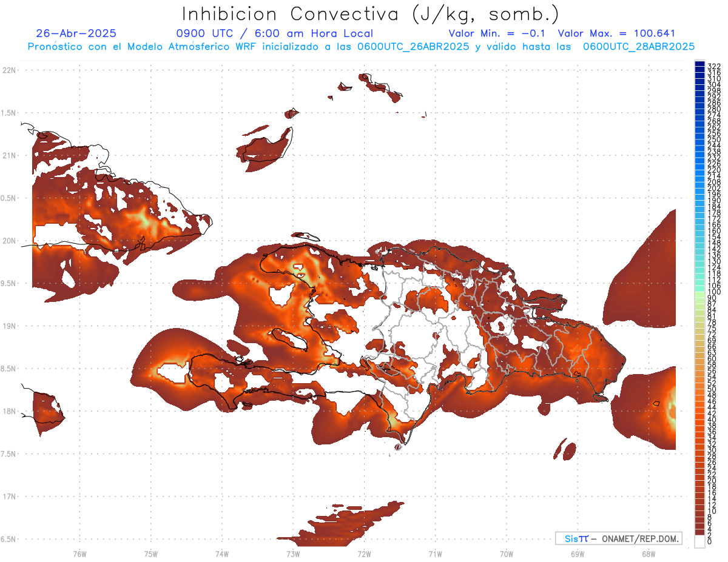Click the '76W' longitude label

[79, 554]
